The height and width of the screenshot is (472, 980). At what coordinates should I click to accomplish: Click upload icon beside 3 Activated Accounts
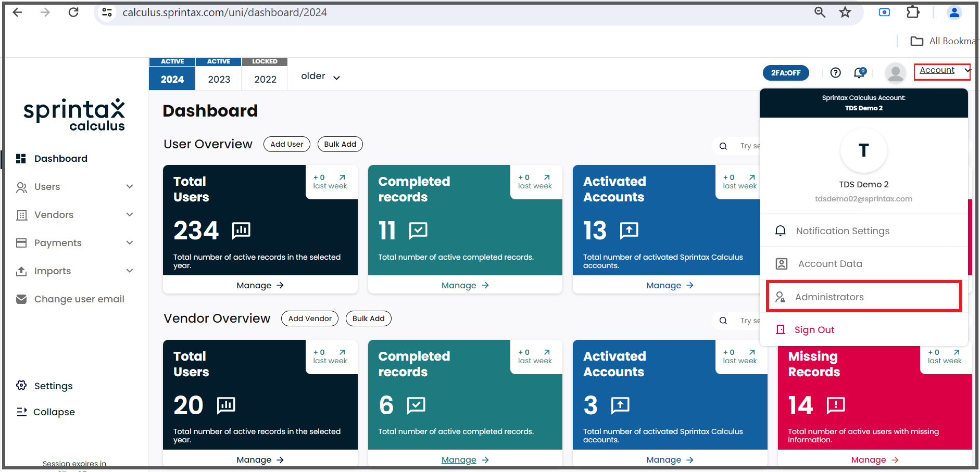tap(620, 405)
